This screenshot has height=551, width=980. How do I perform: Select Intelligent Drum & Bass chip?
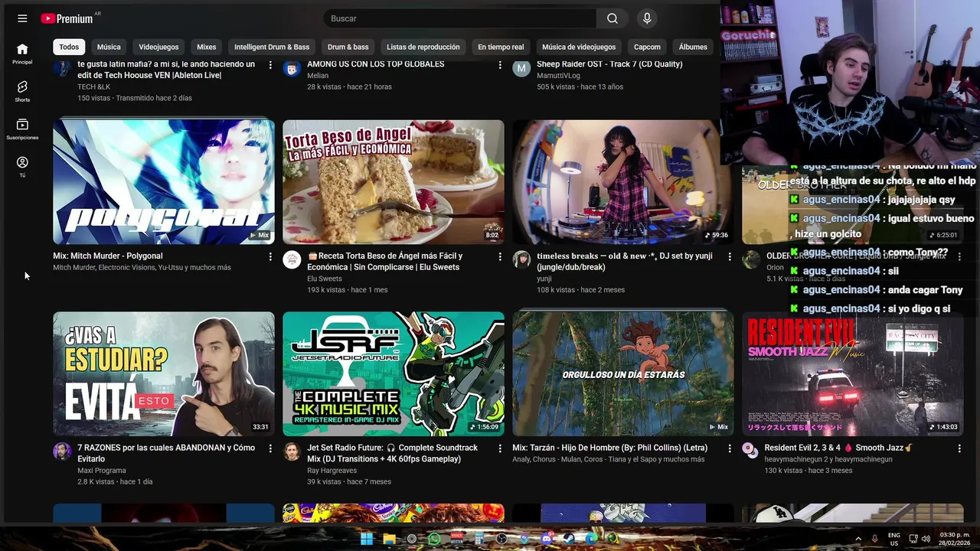coord(272,47)
